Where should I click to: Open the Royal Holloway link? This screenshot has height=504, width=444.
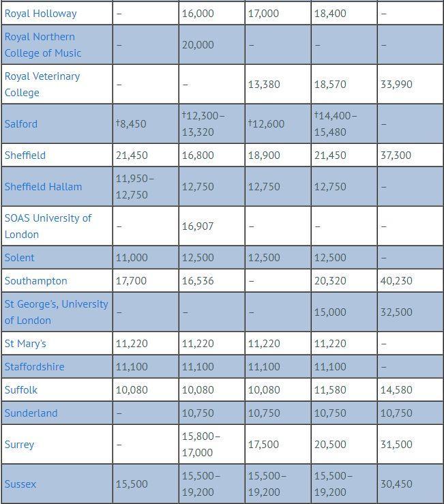point(40,13)
